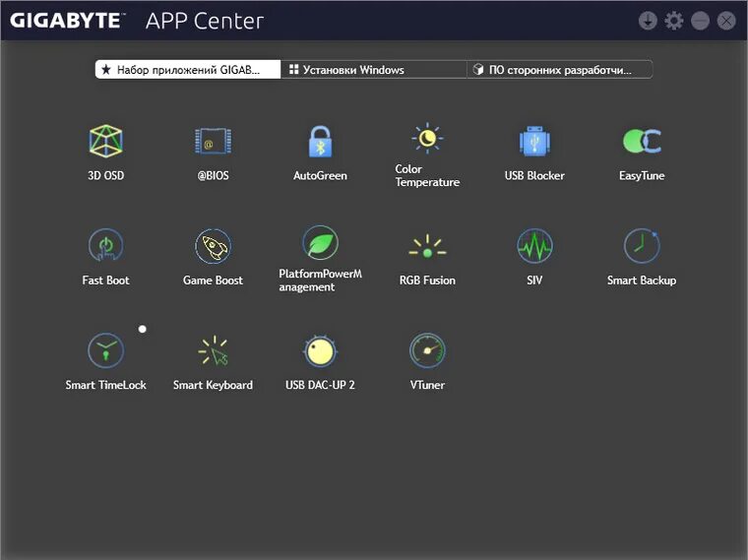
Task: Open Game Boost rocket icon
Action: pos(213,246)
